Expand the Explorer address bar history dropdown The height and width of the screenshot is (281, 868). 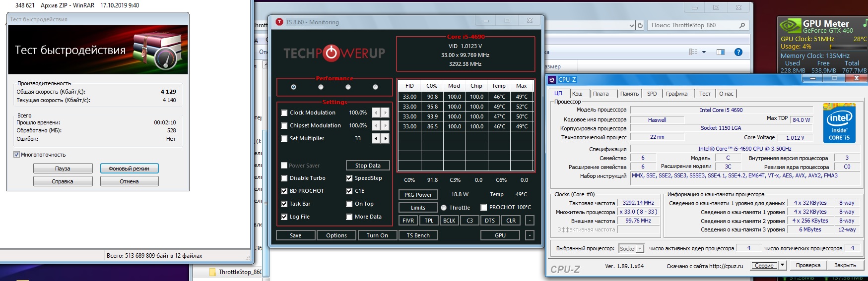(x=631, y=25)
